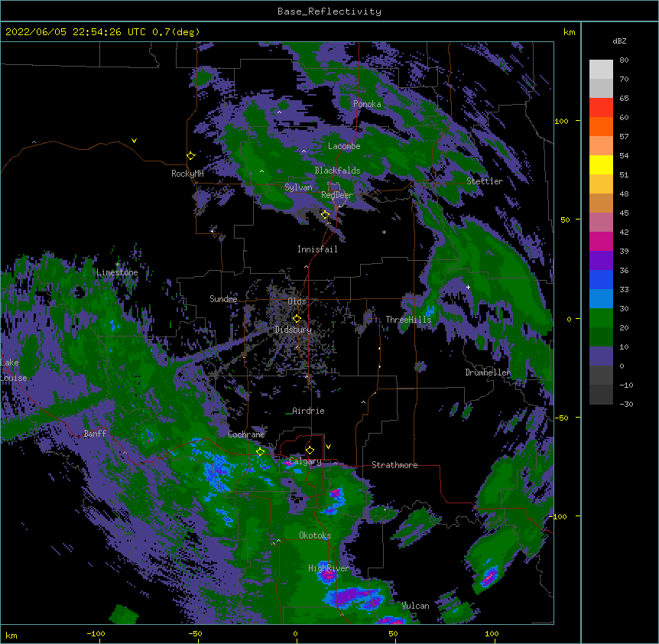Click the Blackfalds city label
Viewport: 659px width, 644px height.
point(337,171)
